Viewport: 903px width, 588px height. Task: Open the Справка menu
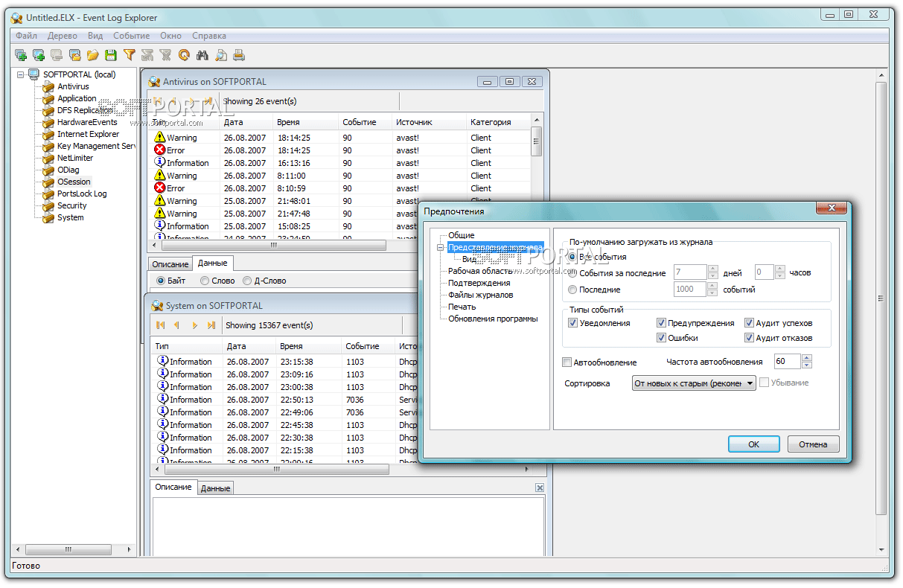pos(209,36)
